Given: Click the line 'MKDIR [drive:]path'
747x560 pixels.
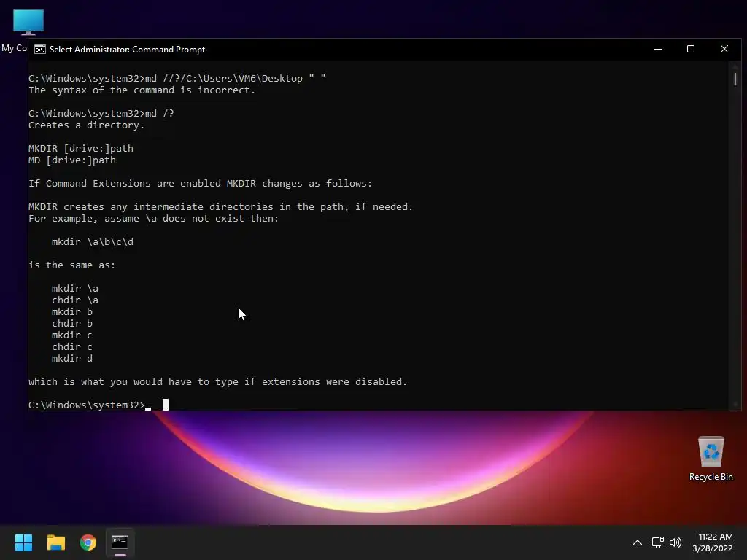Looking at the screenshot, I should pos(81,149).
